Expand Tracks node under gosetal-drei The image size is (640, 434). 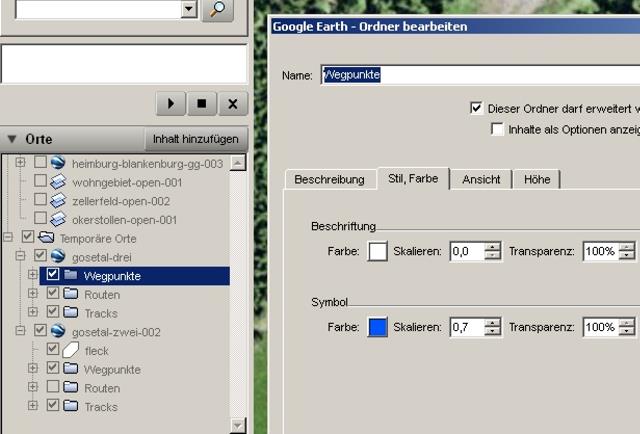(33, 312)
